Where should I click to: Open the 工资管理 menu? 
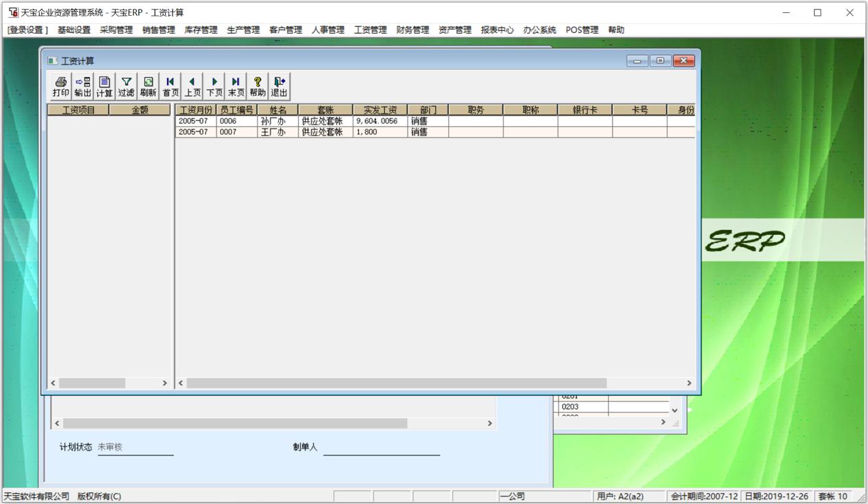370,30
